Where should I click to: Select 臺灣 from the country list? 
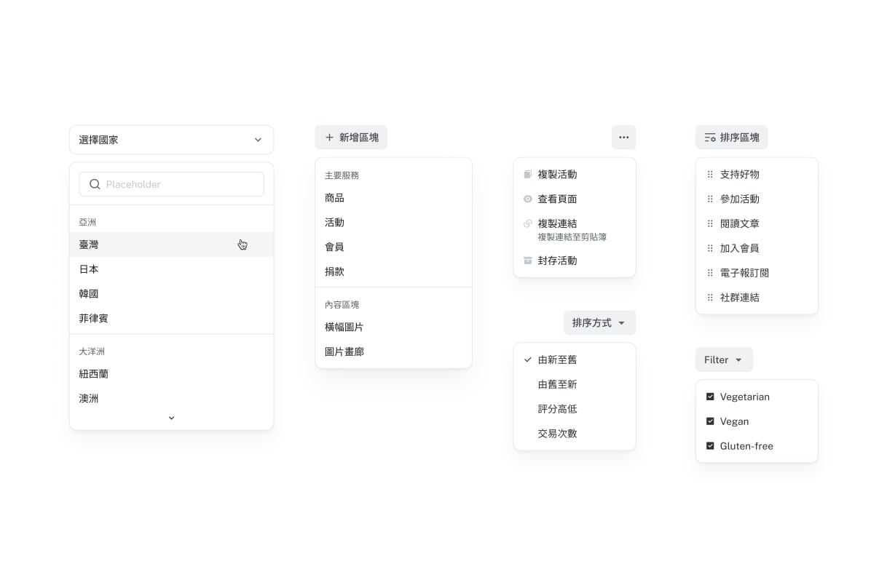tap(172, 245)
